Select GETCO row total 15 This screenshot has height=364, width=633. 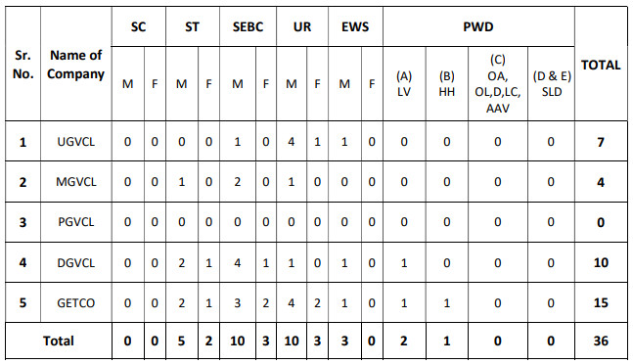pos(601,302)
